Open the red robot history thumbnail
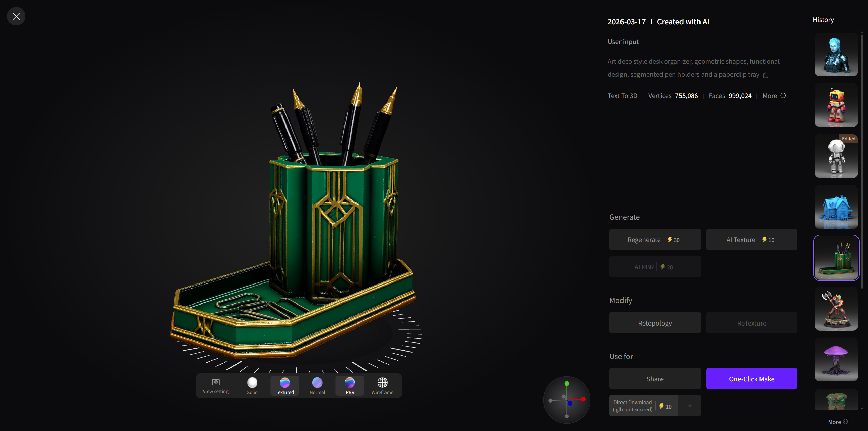 (836, 105)
